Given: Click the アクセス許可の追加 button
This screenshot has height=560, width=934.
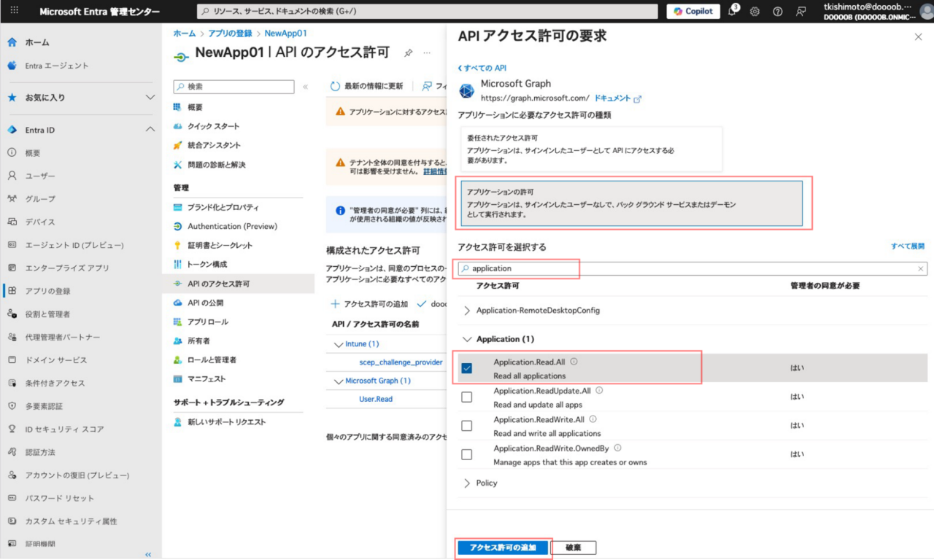Looking at the screenshot, I should 503,548.
